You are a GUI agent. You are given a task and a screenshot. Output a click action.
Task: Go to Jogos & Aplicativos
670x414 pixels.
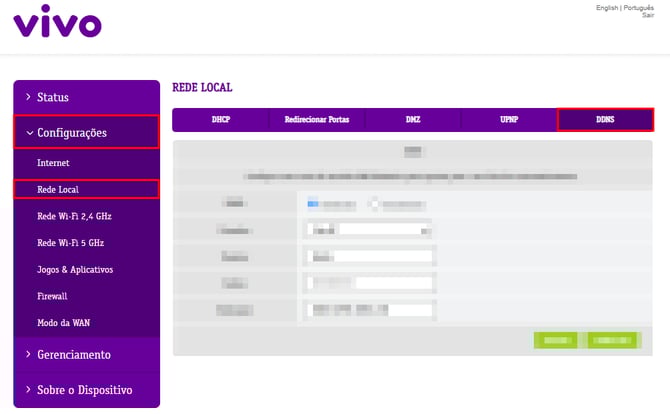(x=75, y=270)
